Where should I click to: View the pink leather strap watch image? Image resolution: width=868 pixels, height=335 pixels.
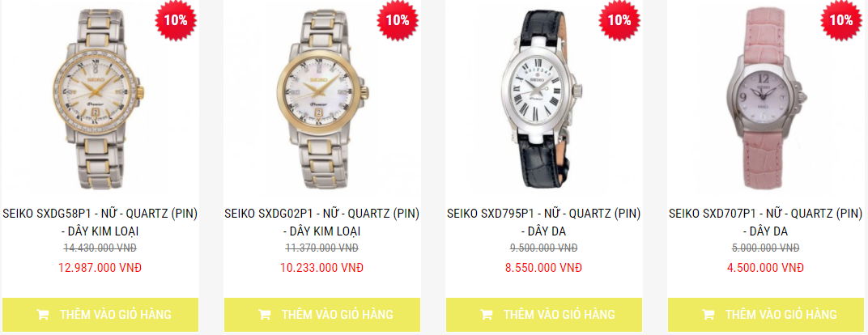(x=766, y=100)
